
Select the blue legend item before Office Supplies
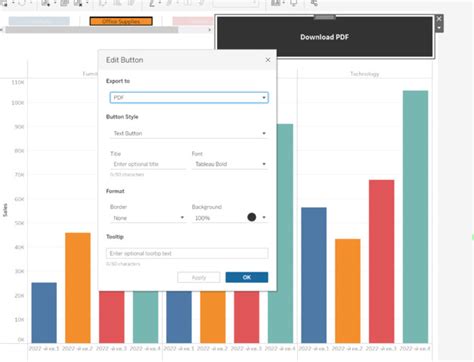tap(39, 21)
